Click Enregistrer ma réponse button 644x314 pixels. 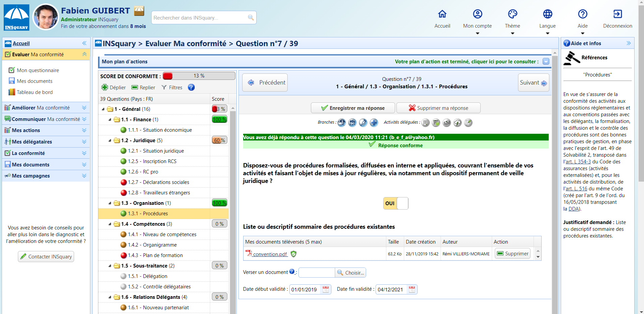pos(353,108)
